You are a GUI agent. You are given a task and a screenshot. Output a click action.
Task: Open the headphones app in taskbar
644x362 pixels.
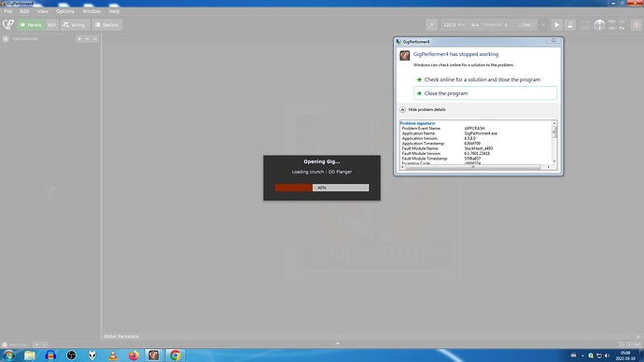tap(50, 355)
